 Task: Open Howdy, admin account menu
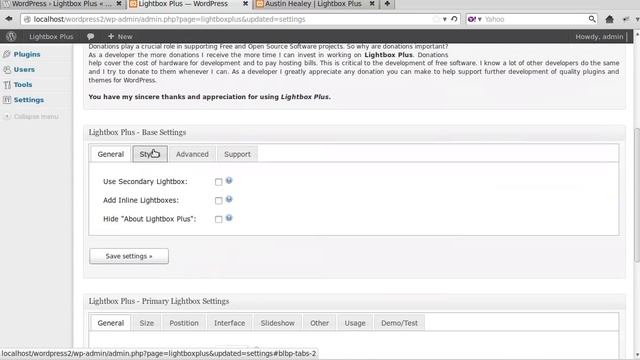[x=599, y=36]
